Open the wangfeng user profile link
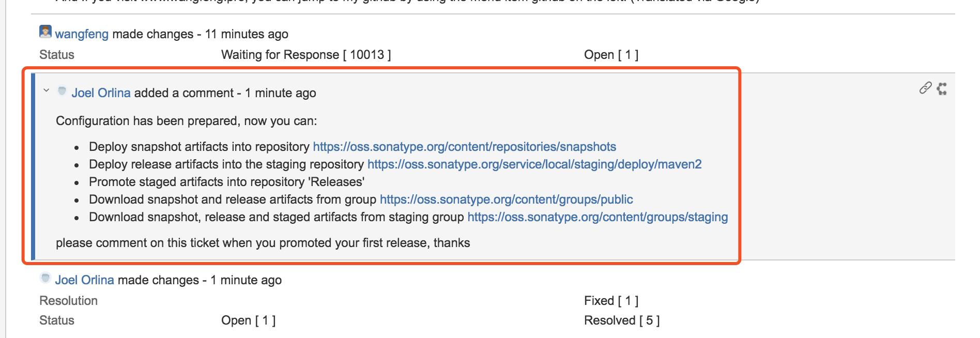This screenshot has height=338, width=980. coord(82,34)
